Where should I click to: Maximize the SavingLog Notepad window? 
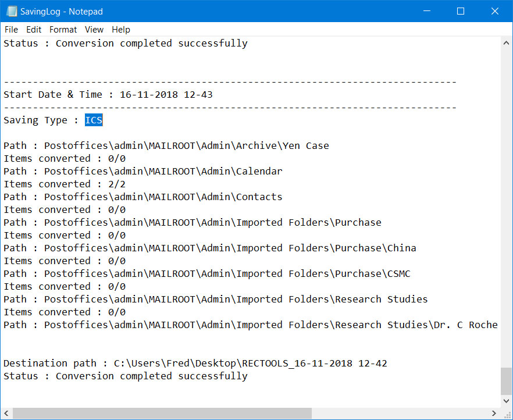[x=460, y=11]
